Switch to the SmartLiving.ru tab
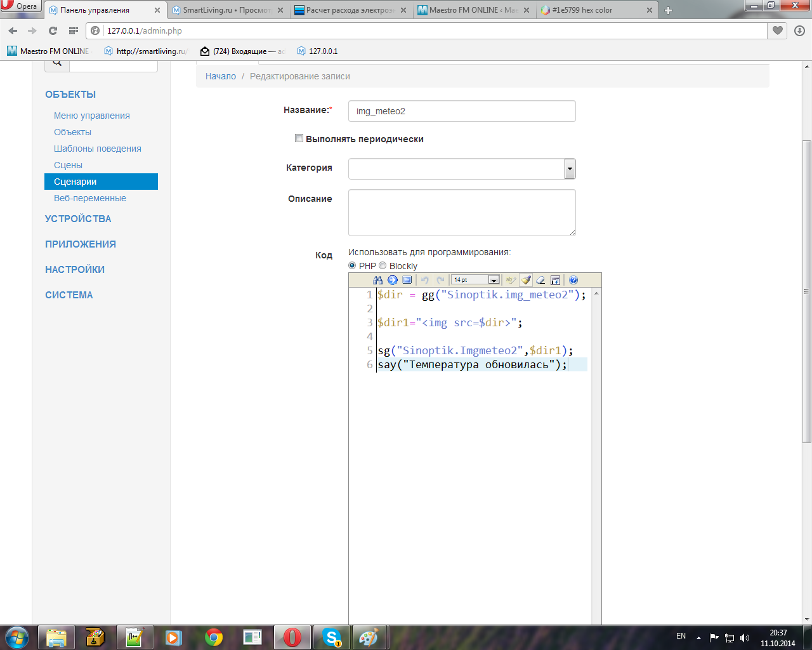This screenshot has width=812, height=650. point(227,10)
